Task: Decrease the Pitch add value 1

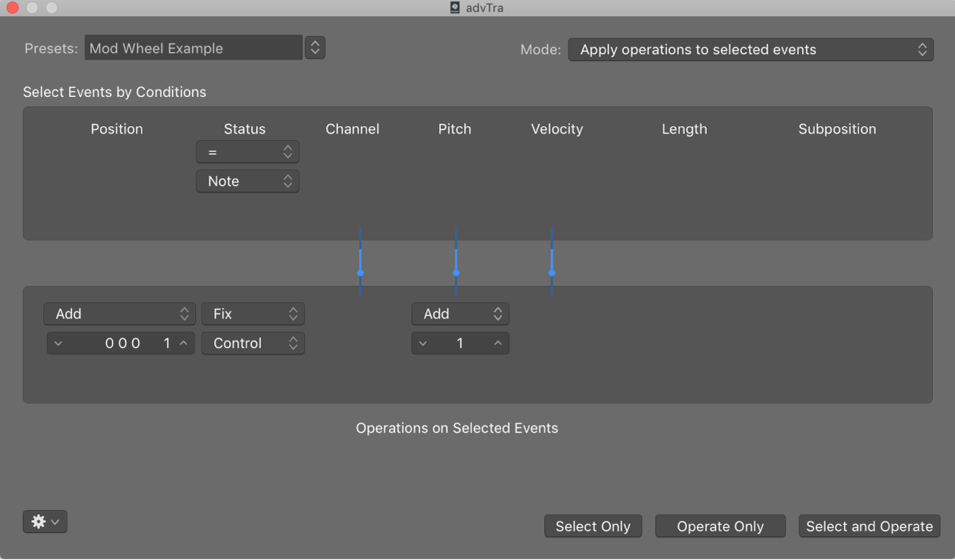Action: (423, 343)
